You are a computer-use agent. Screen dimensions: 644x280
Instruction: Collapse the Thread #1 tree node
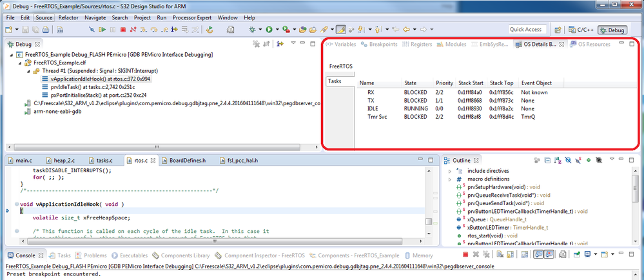pos(28,71)
